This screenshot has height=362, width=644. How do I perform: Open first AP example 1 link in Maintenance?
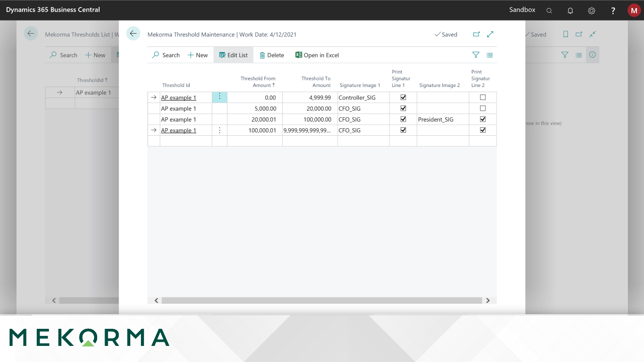coord(179,98)
